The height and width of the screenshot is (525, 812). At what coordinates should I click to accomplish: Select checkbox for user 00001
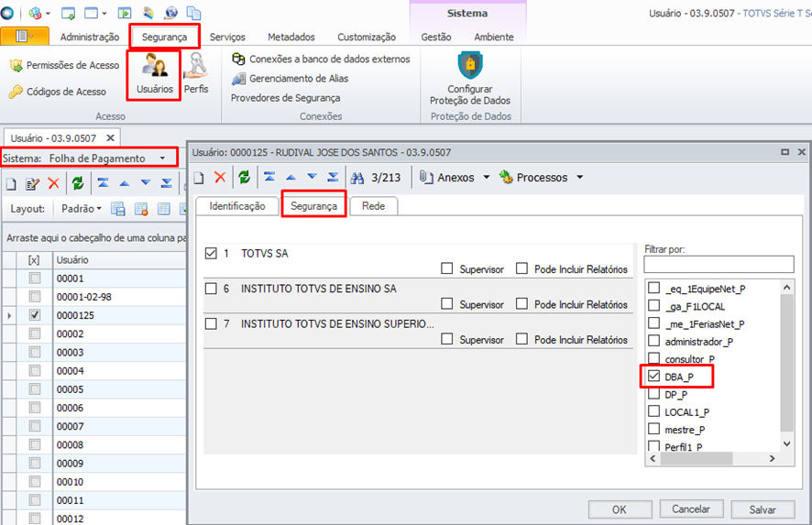(x=35, y=278)
